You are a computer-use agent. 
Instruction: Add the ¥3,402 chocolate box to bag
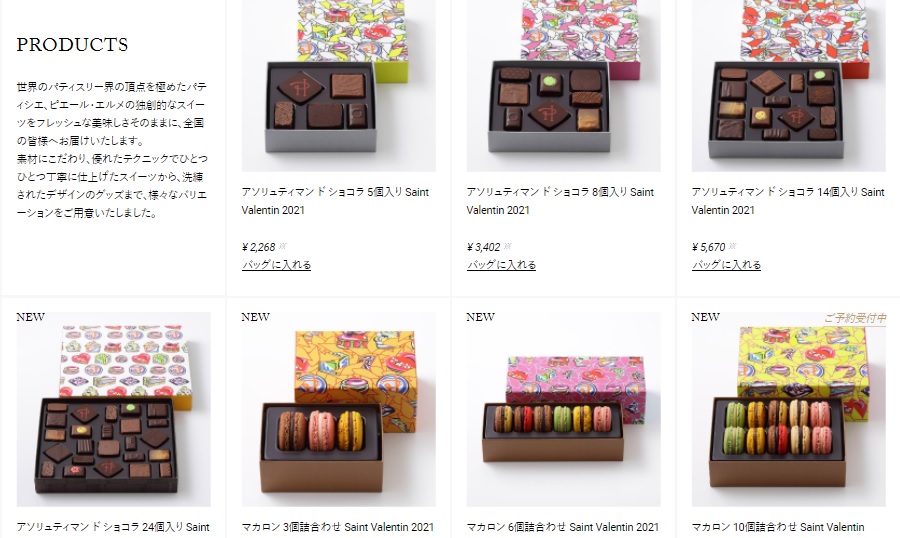click(x=502, y=265)
